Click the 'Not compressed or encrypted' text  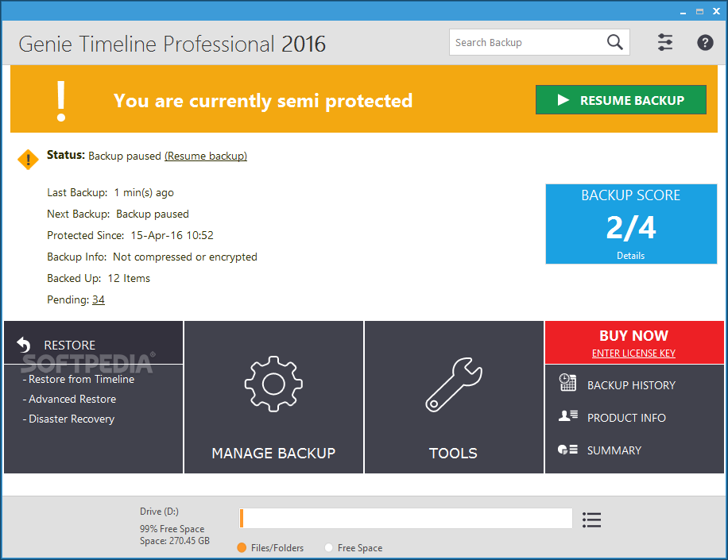point(185,257)
